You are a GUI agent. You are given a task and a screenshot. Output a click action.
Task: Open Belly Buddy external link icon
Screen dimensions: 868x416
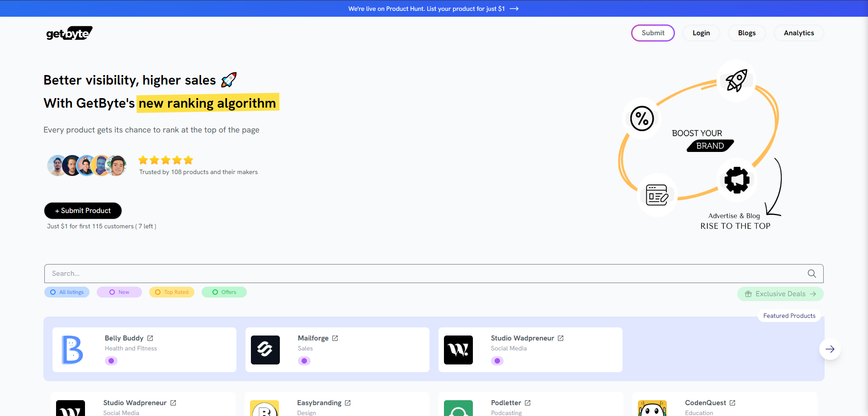150,338
